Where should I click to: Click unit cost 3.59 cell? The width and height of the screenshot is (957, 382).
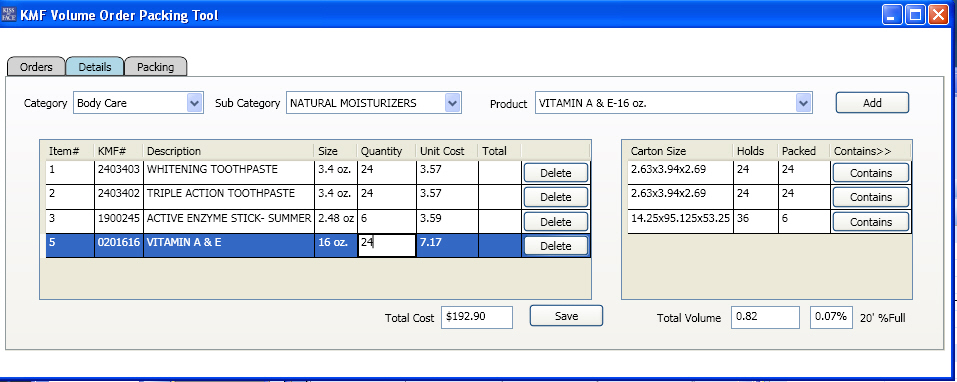(447, 221)
